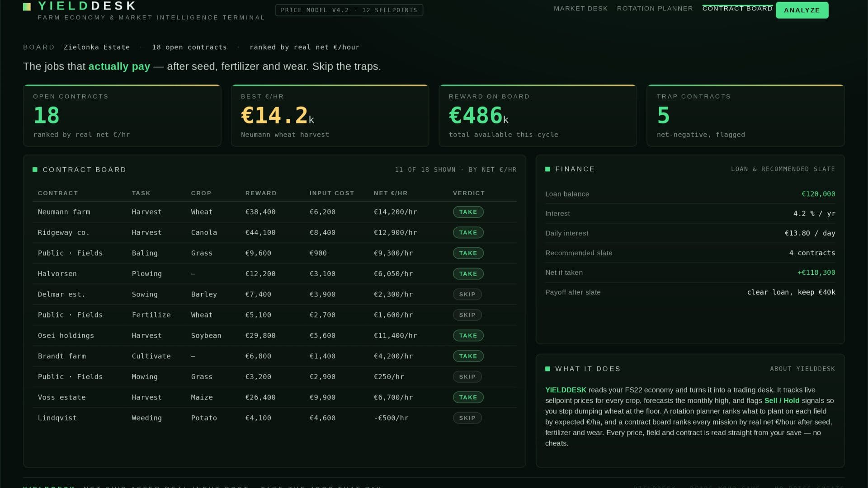Click TAKE verdict for Neumann farm
The height and width of the screenshot is (488, 868).
coord(468,212)
